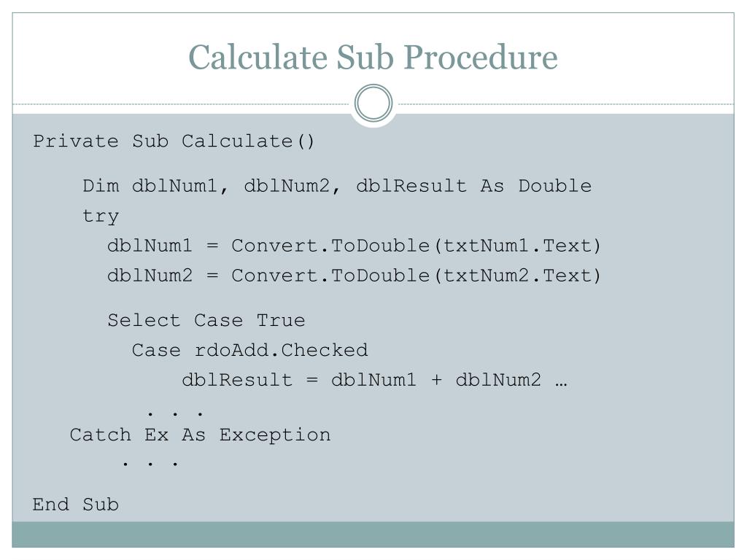Screen dimensions: 747x560
Task: Click txtNum1.Text in the code
Action: pyautogui.click(x=517, y=246)
